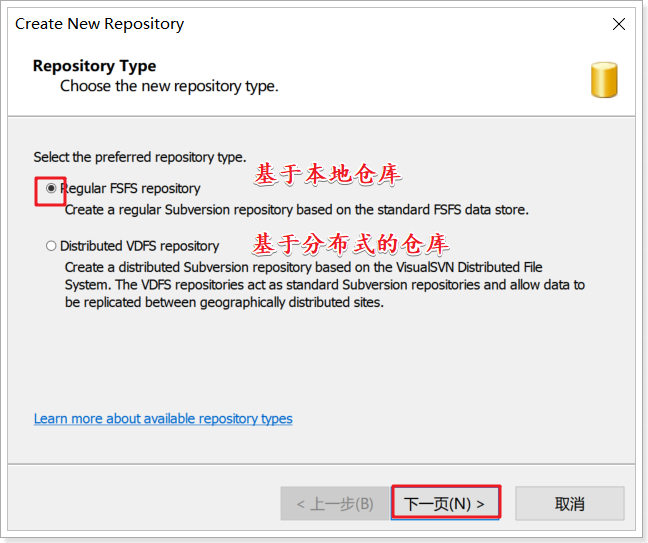Click the yellow repository cylinder icon

(x=604, y=80)
